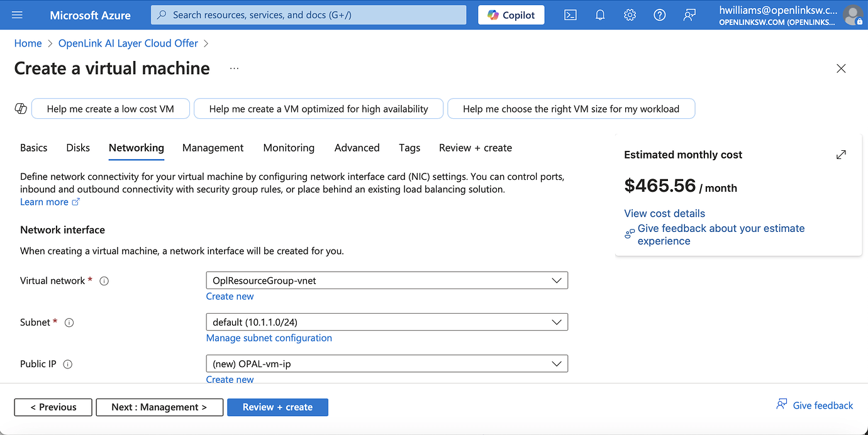Open OpenLink AI Layer Cloud Offer breadcrumb
The height and width of the screenshot is (435, 868).
pos(128,43)
